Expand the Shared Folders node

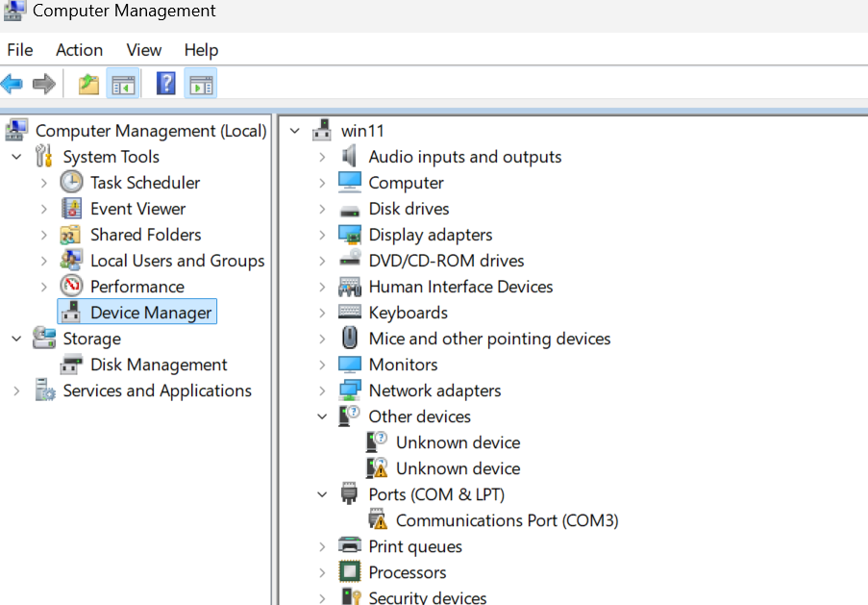(x=43, y=235)
